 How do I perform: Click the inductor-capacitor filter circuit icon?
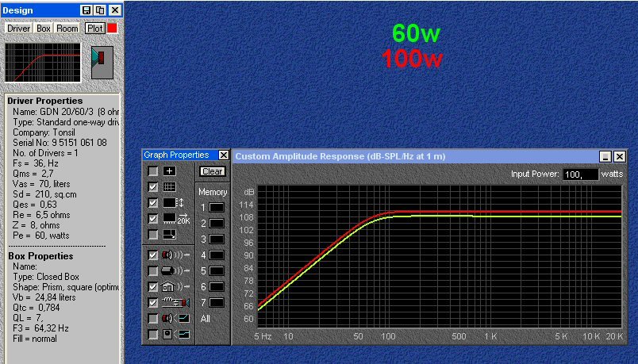[176, 303]
